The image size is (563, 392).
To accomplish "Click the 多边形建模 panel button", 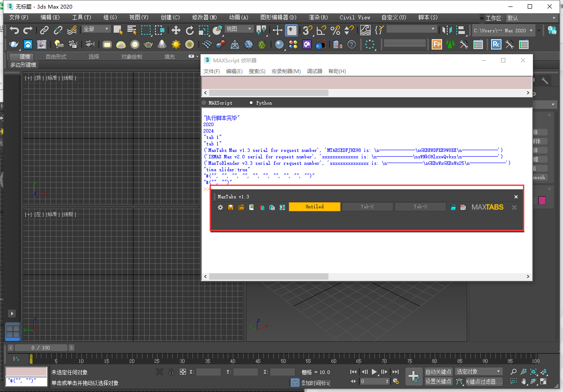I will [24, 65].
